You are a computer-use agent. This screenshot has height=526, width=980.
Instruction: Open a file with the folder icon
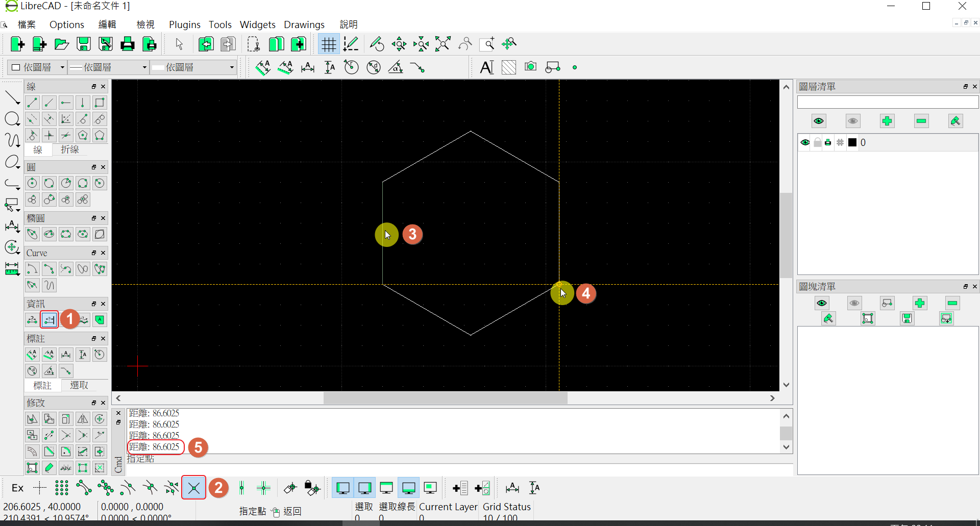[61, 44]
